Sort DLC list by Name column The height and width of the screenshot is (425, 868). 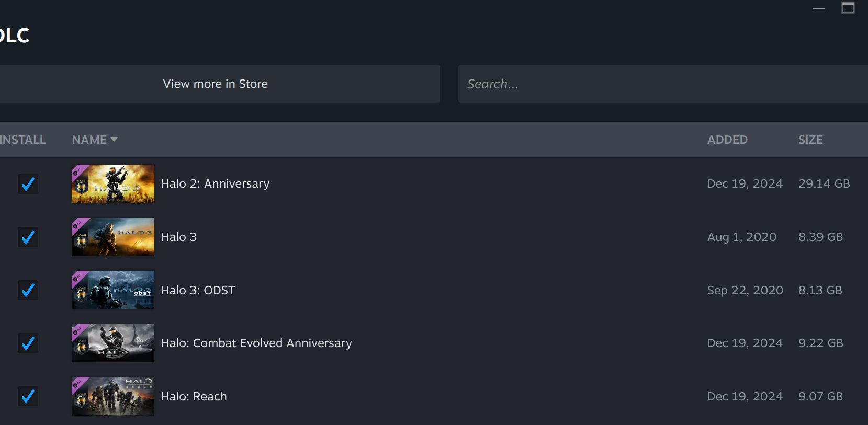(x=95, y=140)
